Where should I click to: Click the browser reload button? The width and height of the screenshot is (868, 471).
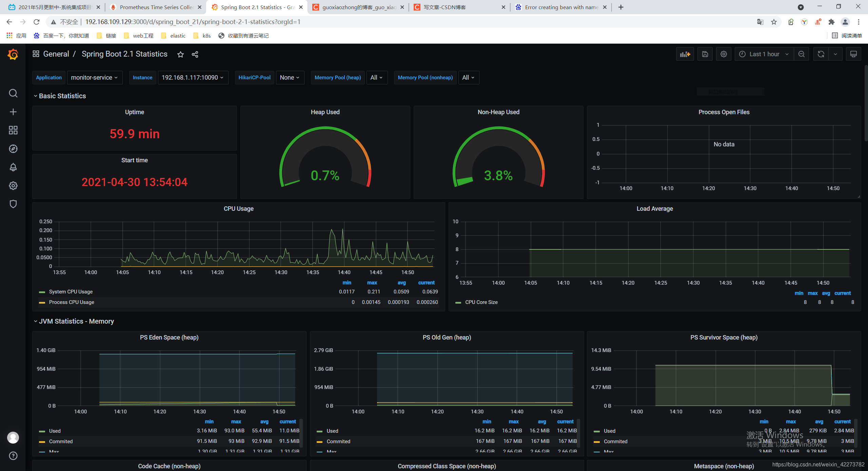(37, 22)
